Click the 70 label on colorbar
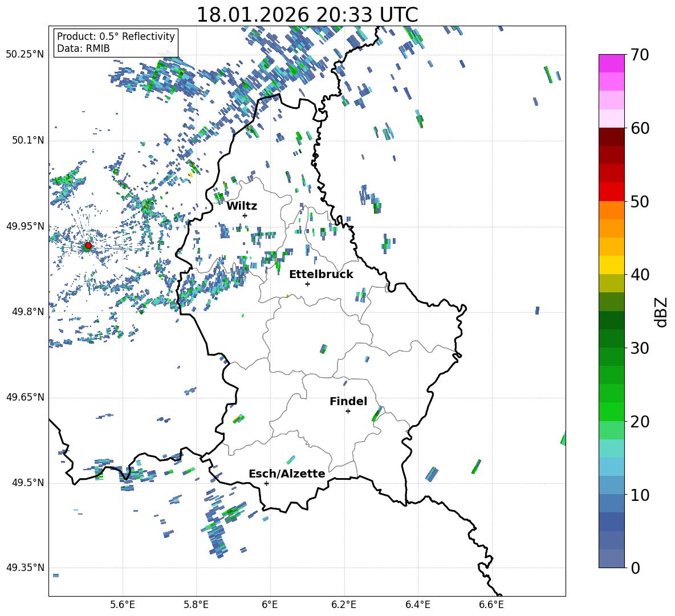Image resolution: width=675 pixels, height=616 pixels. click(640, 55)
